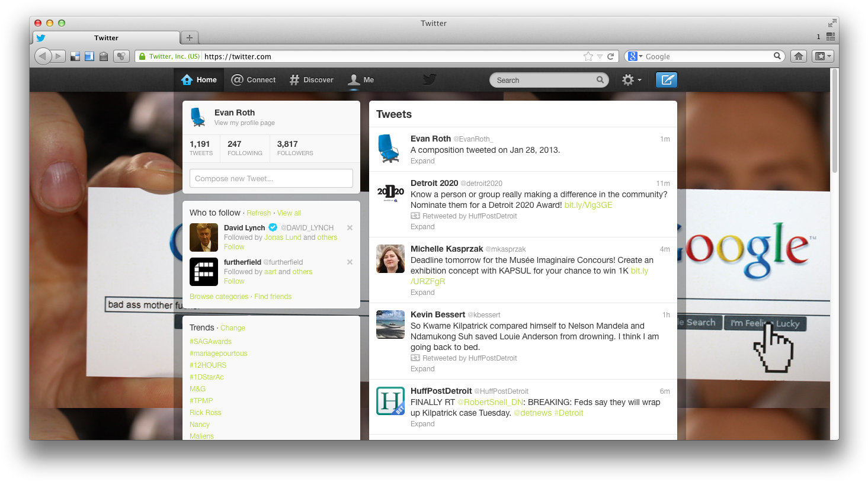The image size is (868, 482).
Task: Click the blue window toolbar icon
Action: click(89, 56)
